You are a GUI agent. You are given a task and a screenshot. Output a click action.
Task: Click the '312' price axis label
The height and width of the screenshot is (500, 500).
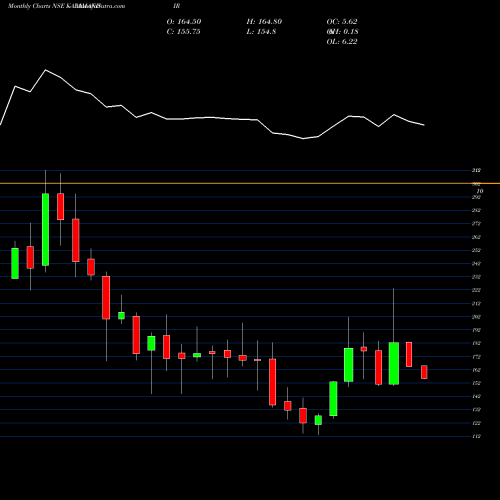point(476,170)
